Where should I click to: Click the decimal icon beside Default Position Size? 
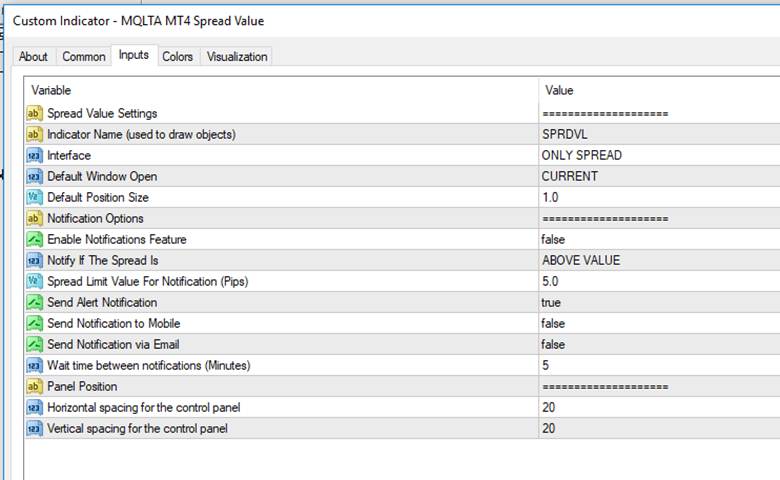point(34,197)
